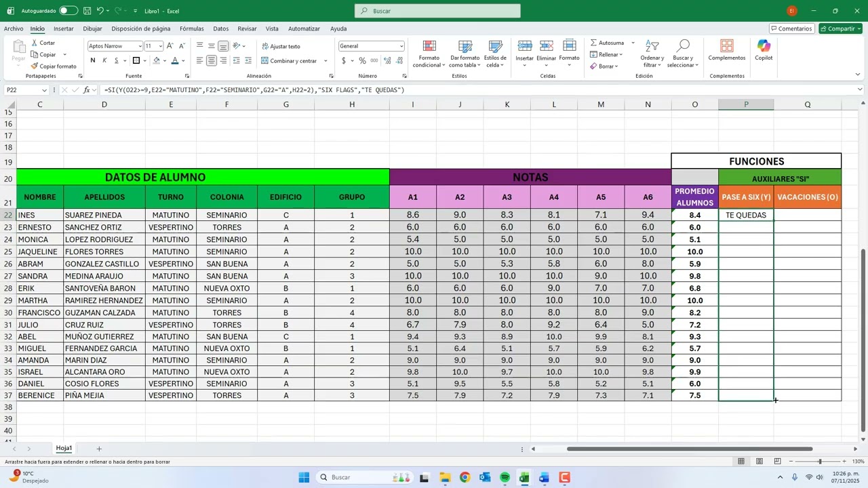Toggle the Autoguardado switch

tap(68, 11)
